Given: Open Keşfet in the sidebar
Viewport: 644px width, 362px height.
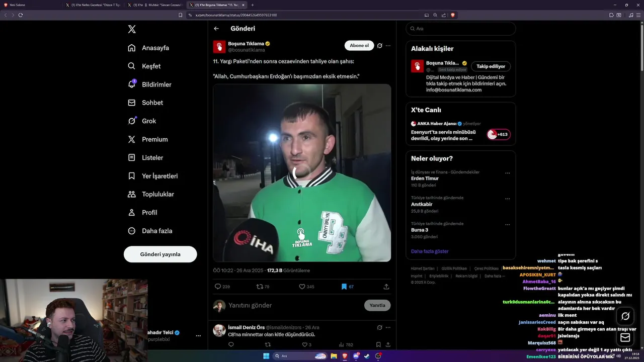Looking at the screenshot, I should (145, 66).
